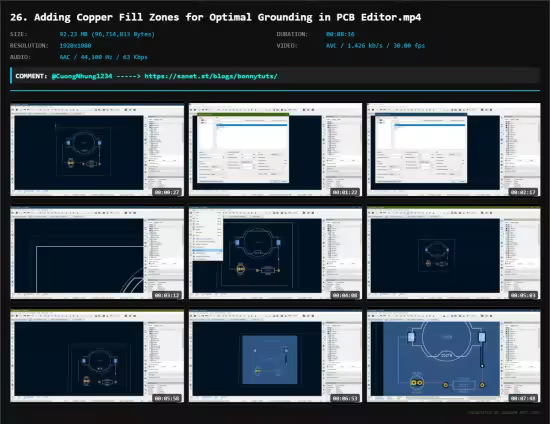Image resolution: width=550 pixels, height=424 pixels.
Task: Click the 1920x1080 resolution value
Action: 75,46
